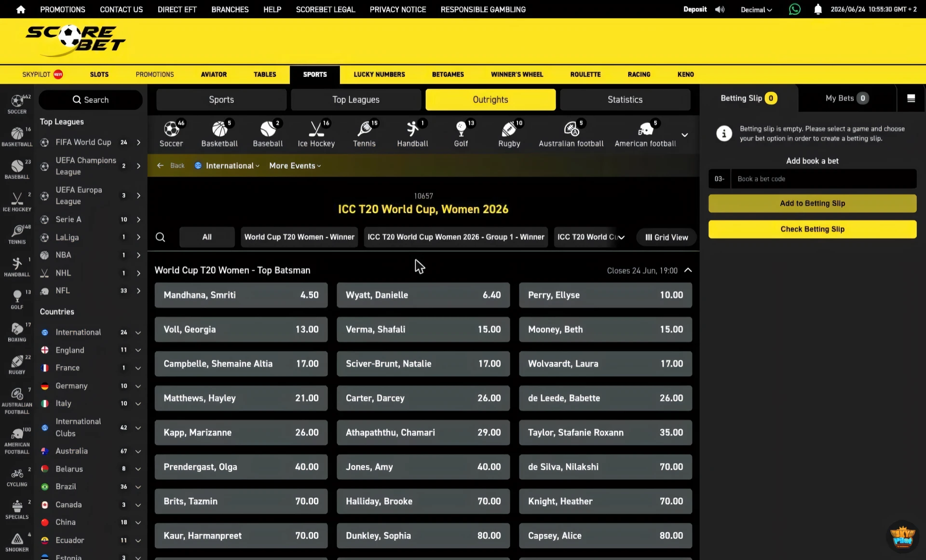Screen dimensions: 926x560
Task: Click Check Betting Slip button
Action: tap(812, 229)
